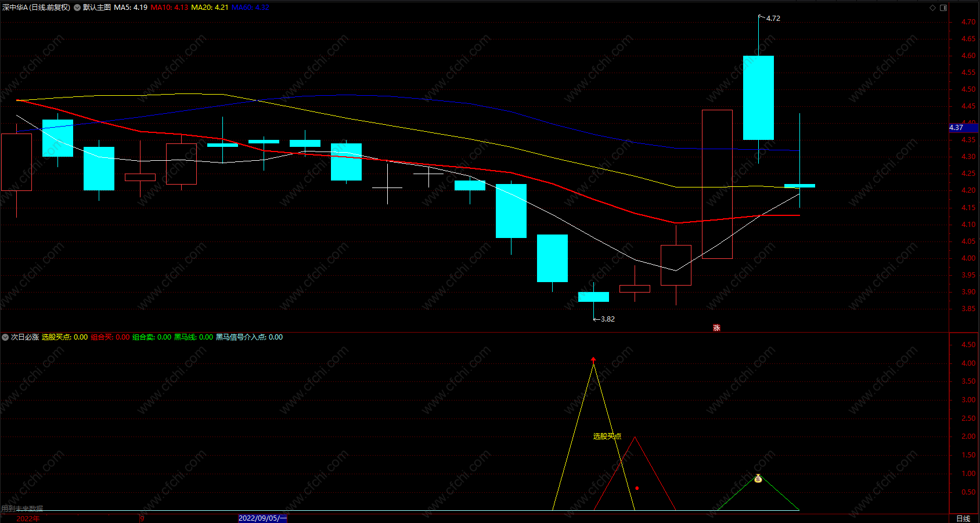Click the small red dot under 选股买点
Image resolution: width=980 pixels, height=523 pixels.
637,488
